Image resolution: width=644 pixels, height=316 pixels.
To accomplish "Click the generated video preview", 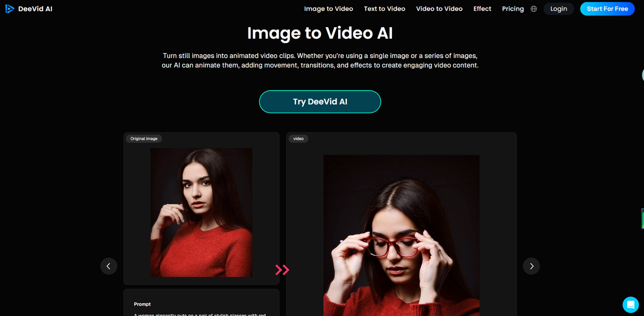I will click(401, 235).
